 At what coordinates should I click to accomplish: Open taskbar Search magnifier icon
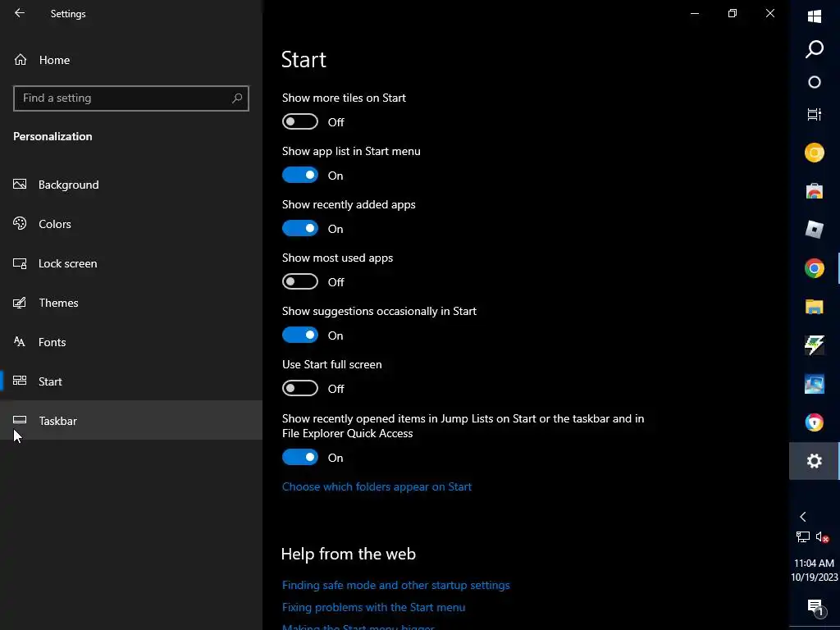coord(815,49)
